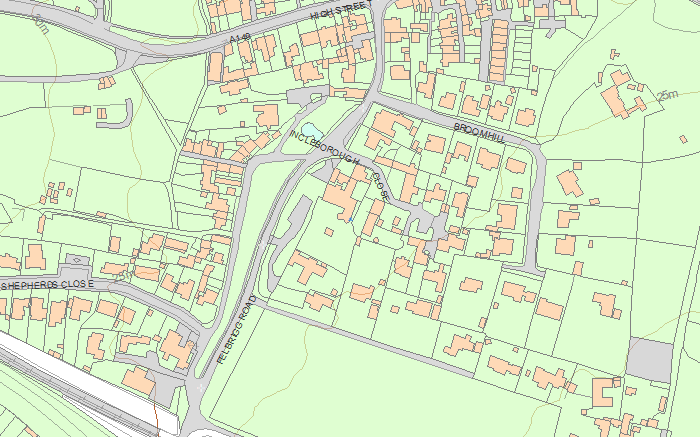Select the FELBRIGG ROAD label
This screenshot has height=437, width=700.
click(x=237, y=330)
